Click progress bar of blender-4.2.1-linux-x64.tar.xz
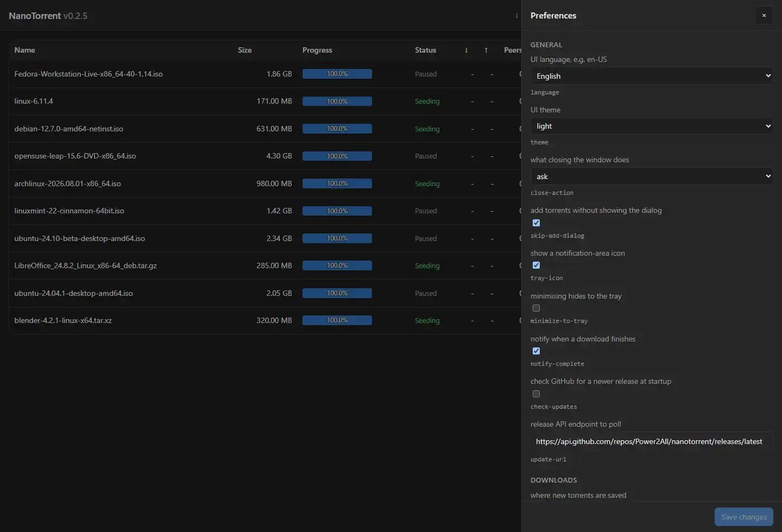The image size is (782, 532). click(337, 320)
